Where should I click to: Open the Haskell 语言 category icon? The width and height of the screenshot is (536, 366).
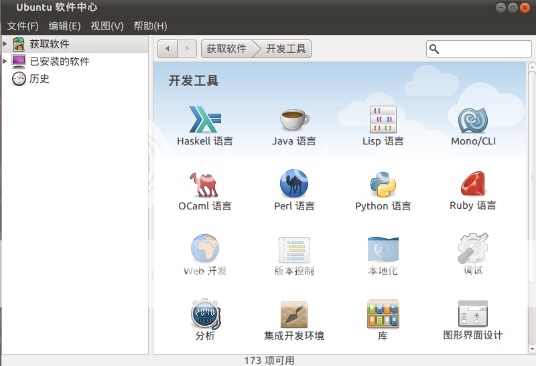click(x=205, y=119)
